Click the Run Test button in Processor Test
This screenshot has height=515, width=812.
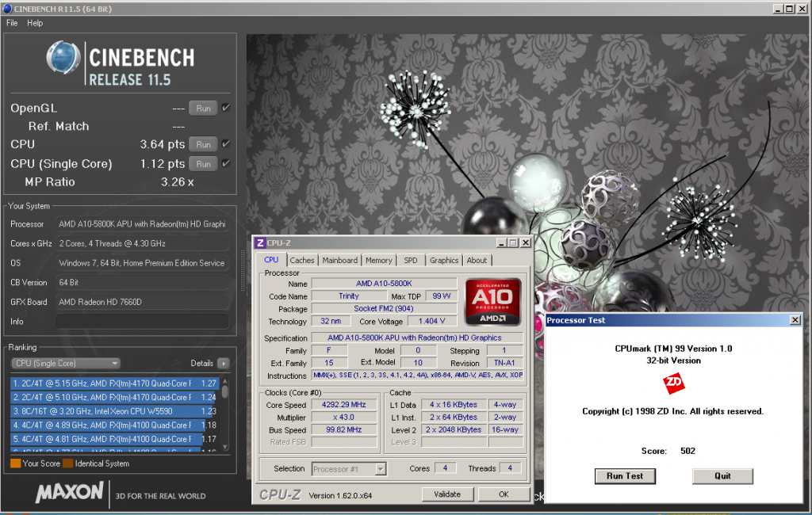[625, 476]
